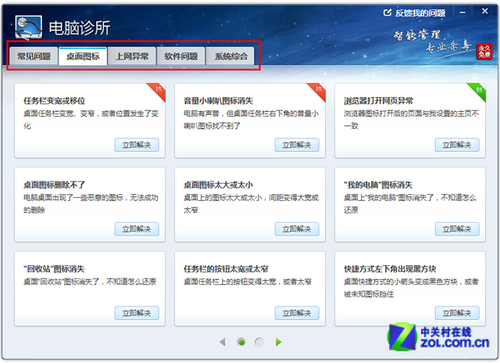Click 立即解决 for 桌面图标太大或太小
The width and height of the screenshot is (500, 363).
297,229
